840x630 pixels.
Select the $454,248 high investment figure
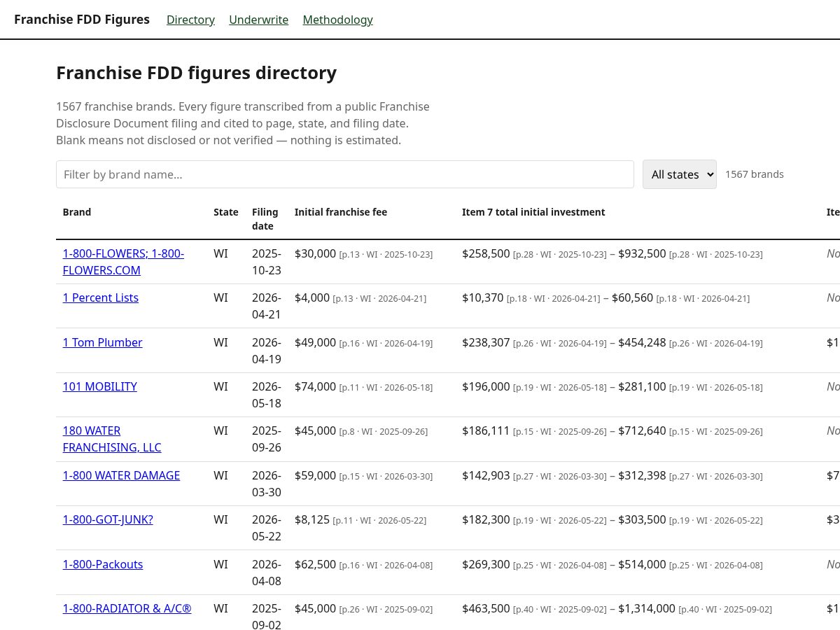point(642,342)
